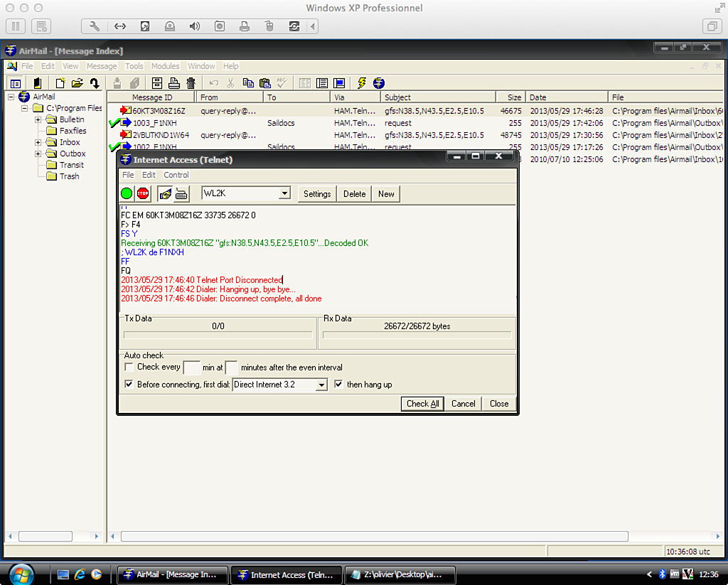
Task: Expand the Inbox folder node
Action: tap(38, 143)
